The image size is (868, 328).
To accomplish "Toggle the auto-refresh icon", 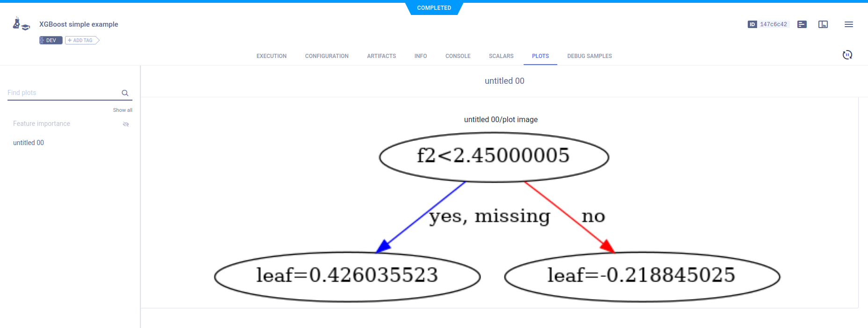I will point(847,55).
